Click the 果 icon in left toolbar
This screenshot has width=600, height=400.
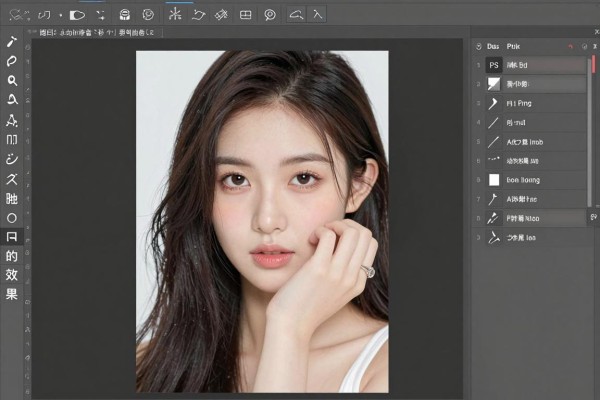tap(12, 294)
